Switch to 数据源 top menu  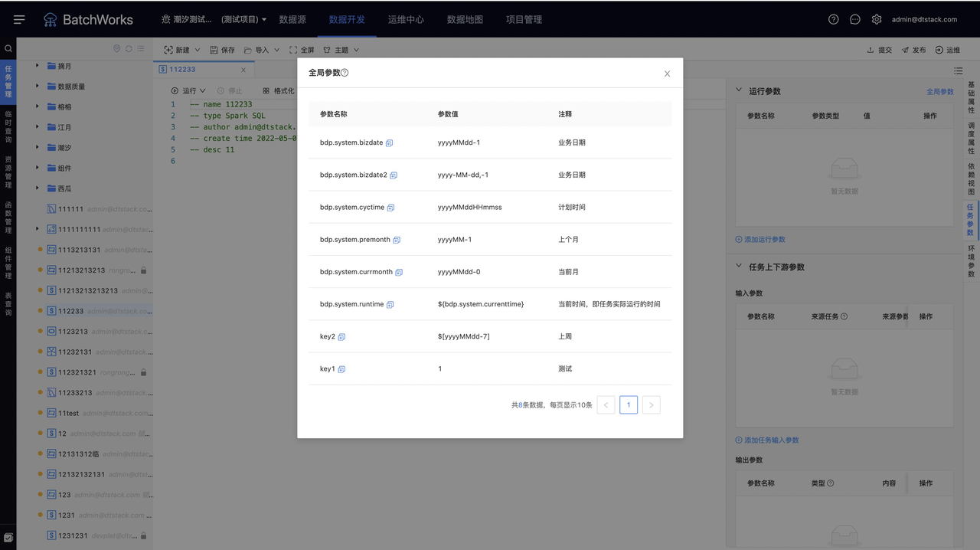(x=293, y=19)
